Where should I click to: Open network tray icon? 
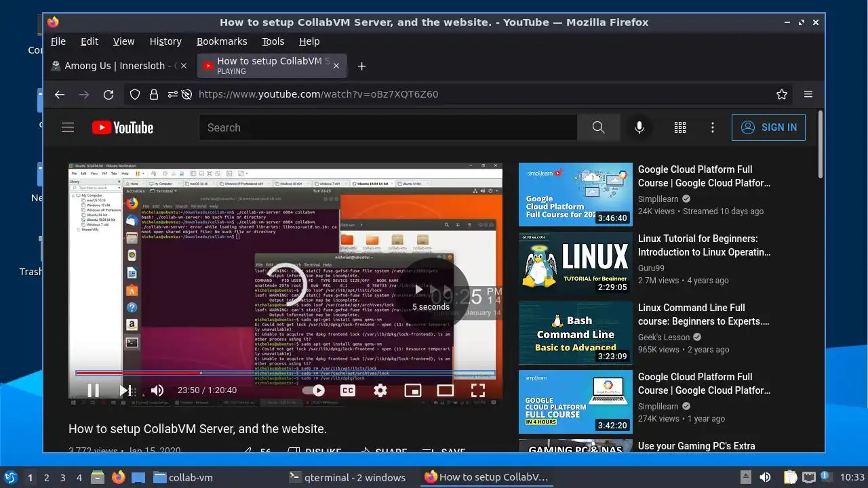coord(808,477)
